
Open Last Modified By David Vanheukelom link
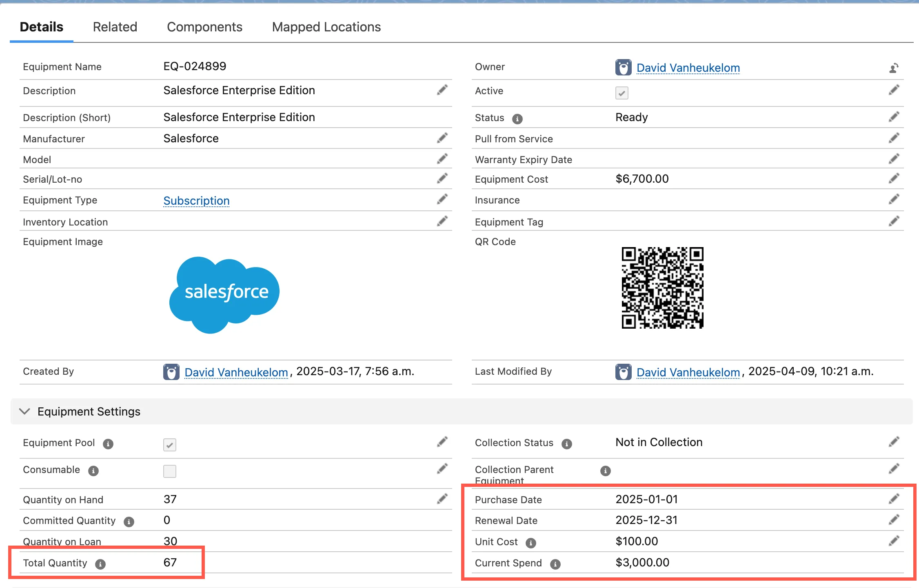click(688, 372)
